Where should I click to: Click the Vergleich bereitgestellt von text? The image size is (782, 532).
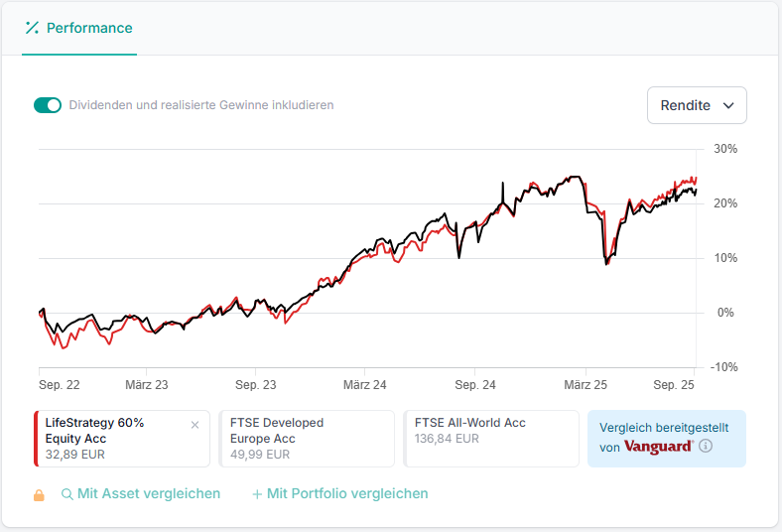(x=663, y=428)
